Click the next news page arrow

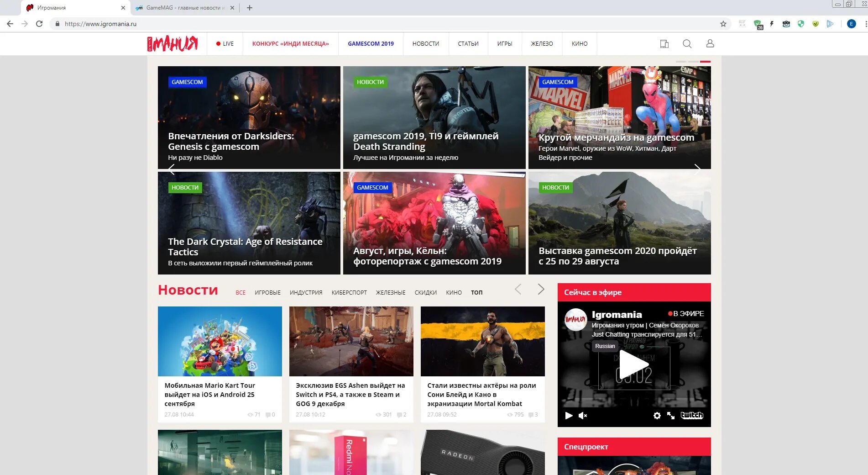pyautogui.click(x=541, y=289)
